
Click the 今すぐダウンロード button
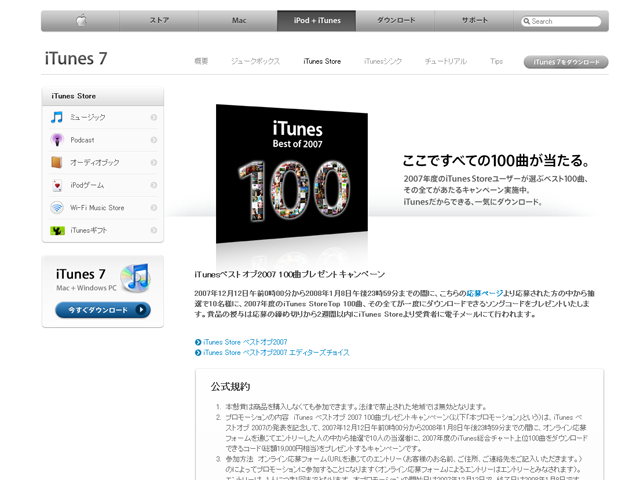pos(103,310)
